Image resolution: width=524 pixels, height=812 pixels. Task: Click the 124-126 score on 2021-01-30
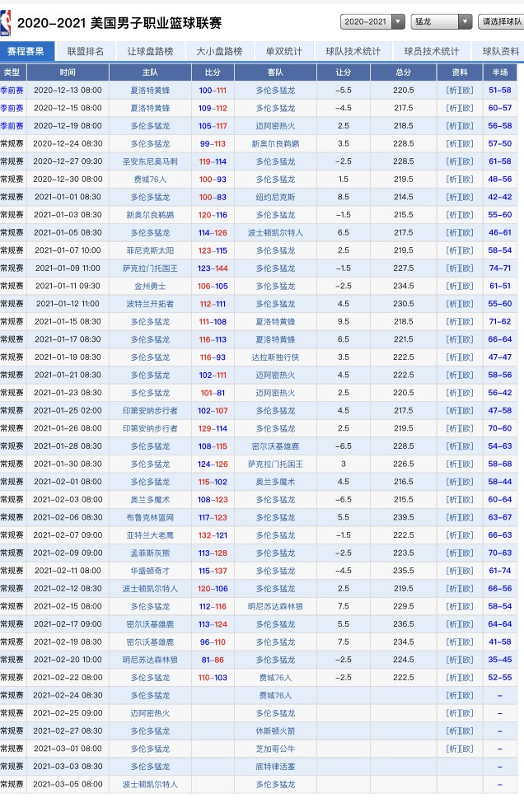213,464
